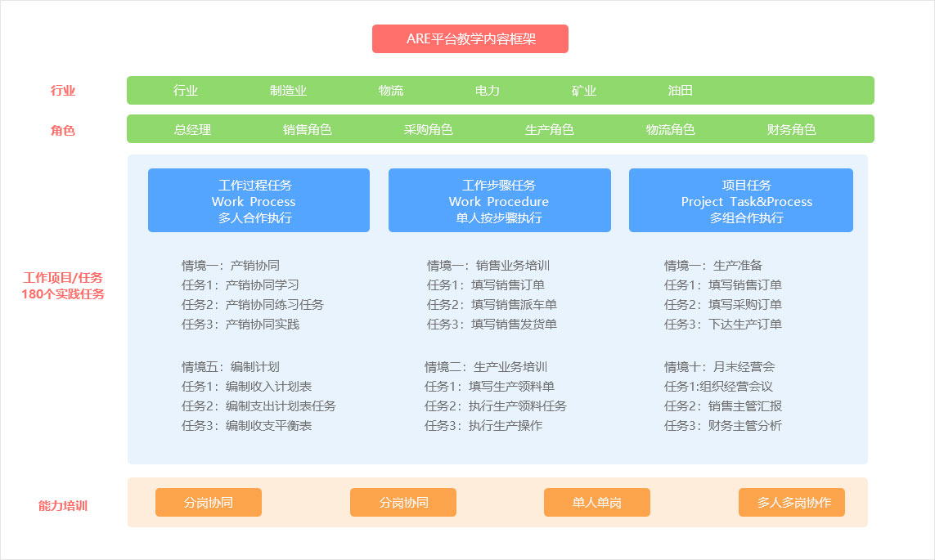Open the 工作步骤任务 Work Procedure box
The image size is (935, 560).
[500, 200]
